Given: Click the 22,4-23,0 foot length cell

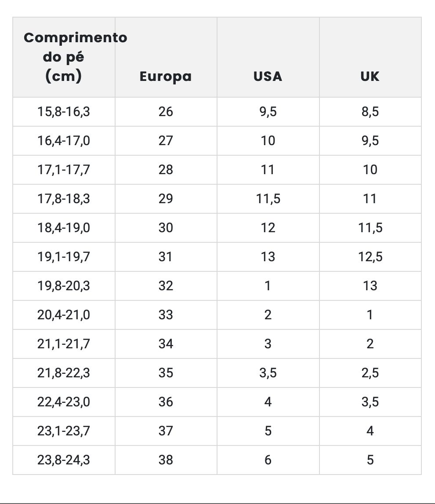Looking at the screenshot, I should coord(64,402).
